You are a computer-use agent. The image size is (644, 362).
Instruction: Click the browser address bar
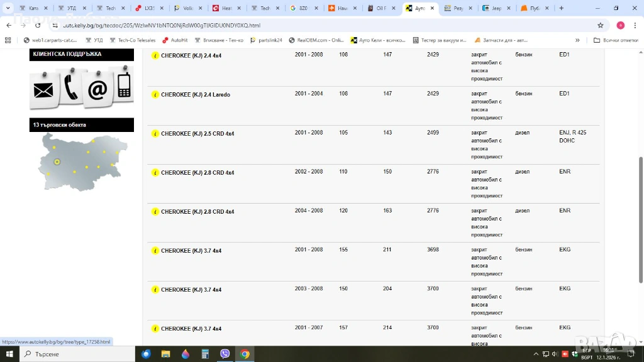pyautogui.click(x=314, y=25)
